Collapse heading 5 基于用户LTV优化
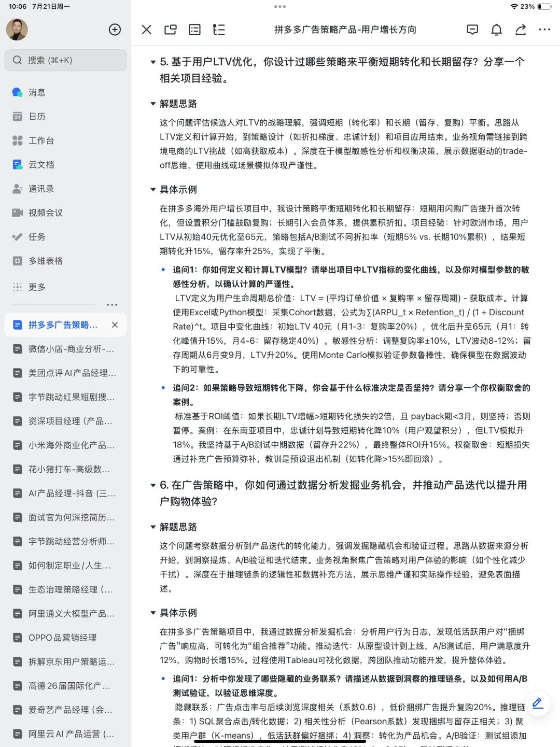The width and height of the screenshot is (560, 747). pos(153,62)
